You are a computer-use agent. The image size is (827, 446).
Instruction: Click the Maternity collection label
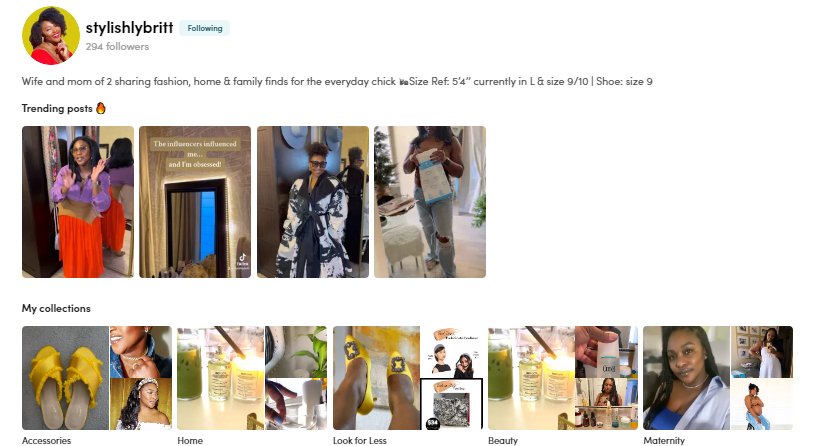(x=664, y=440)
